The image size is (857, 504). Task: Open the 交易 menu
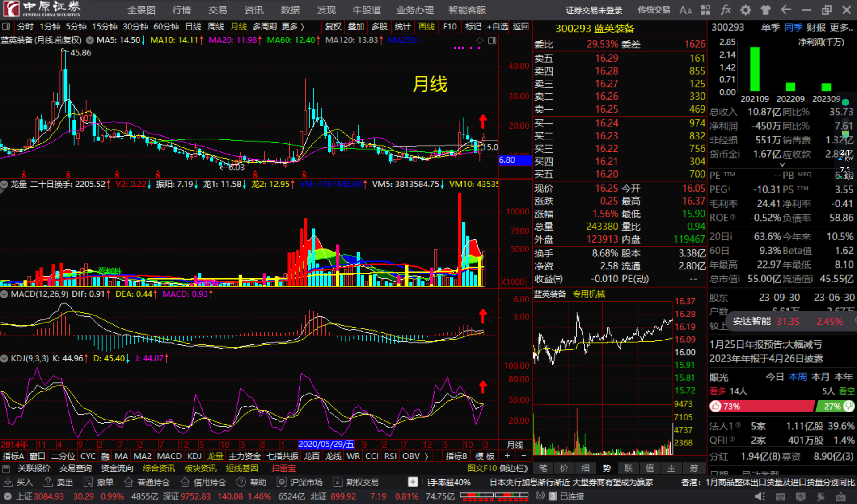click(217, 10)
